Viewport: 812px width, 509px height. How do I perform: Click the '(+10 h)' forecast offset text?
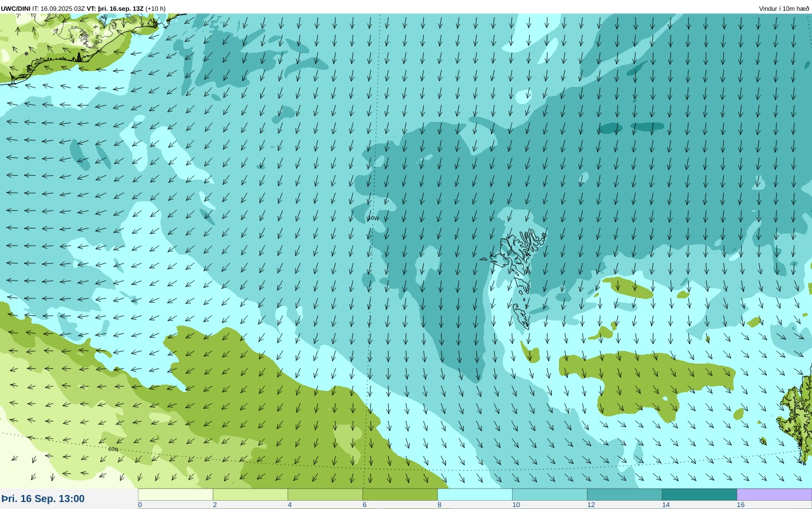pyautogui.click(x=155, y=8)
